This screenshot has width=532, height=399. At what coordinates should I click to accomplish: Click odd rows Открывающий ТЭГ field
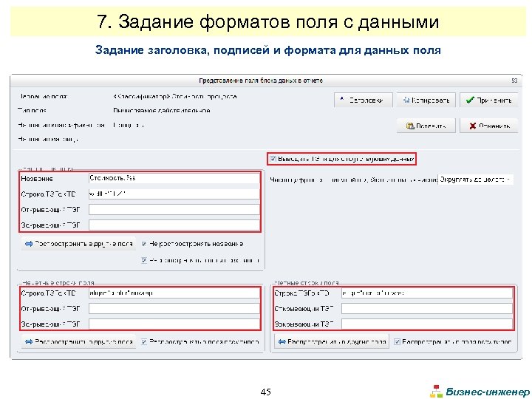point(174,308)
